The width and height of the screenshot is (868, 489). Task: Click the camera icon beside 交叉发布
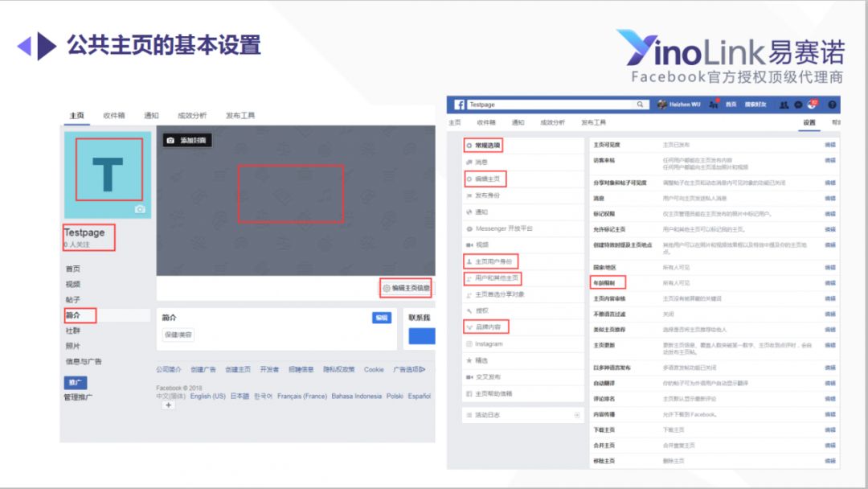(x=469, y=377)
